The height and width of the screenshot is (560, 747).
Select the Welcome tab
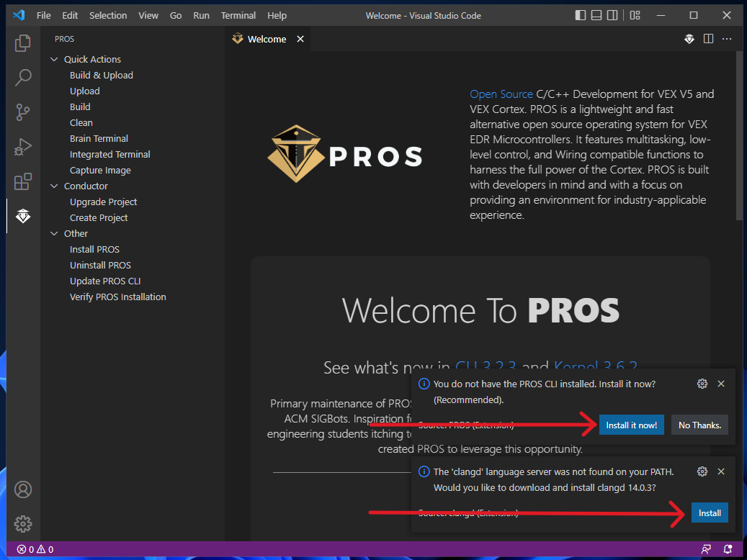click(268, 39)
